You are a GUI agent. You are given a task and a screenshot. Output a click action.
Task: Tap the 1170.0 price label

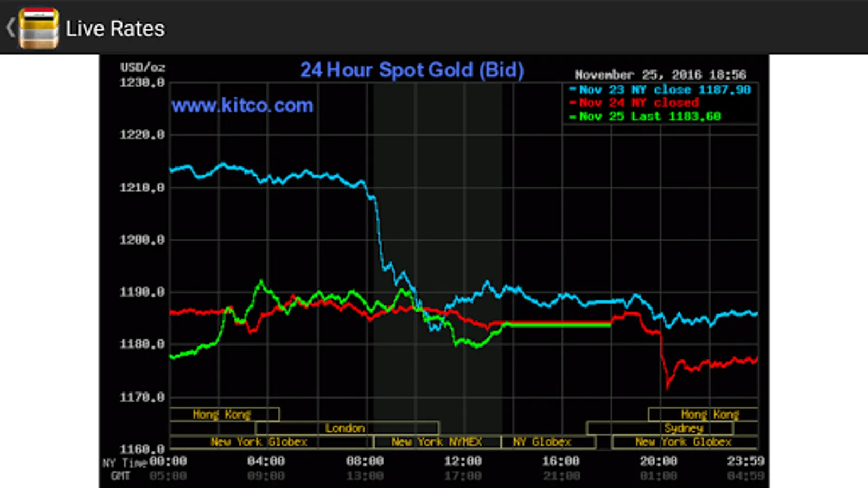pos(142,397)
